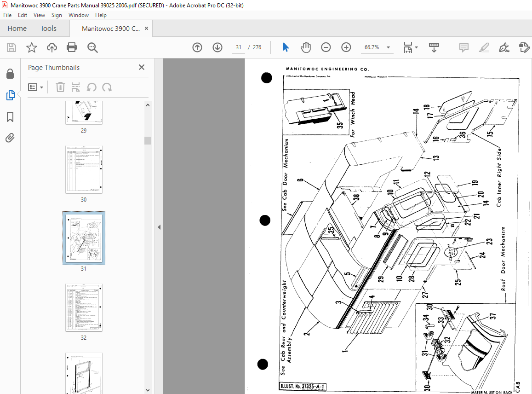Click the Print pages icon in thumbnails toolbar

76,87
